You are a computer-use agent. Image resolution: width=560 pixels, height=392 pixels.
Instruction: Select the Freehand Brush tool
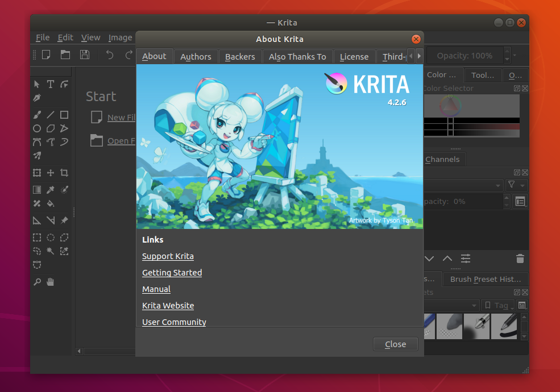37,115
